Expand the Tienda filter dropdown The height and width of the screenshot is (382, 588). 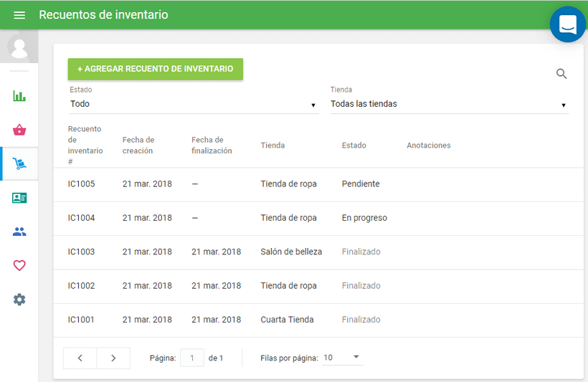[x=449, y=105]
